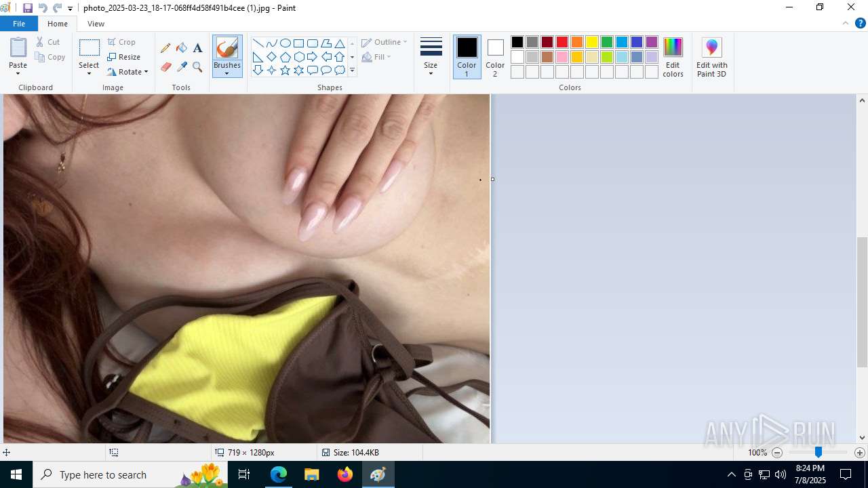868x488 pixels.
Task: Switch to the Home tab
Action: [58, 24]
